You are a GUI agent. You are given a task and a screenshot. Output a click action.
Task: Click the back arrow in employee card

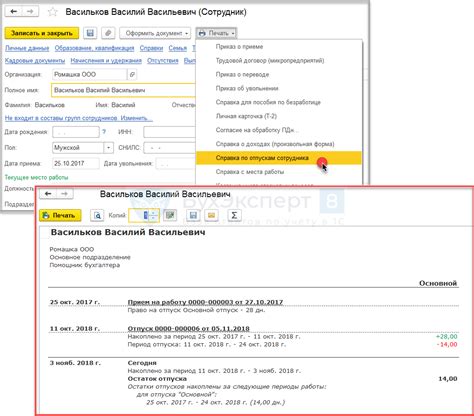[14, 12]
